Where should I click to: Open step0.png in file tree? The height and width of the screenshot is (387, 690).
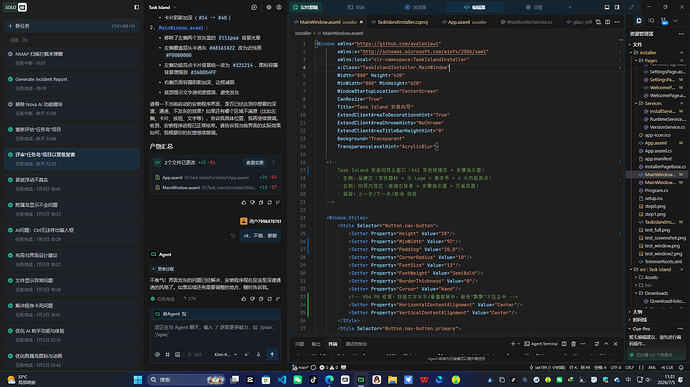pos(655,206)
